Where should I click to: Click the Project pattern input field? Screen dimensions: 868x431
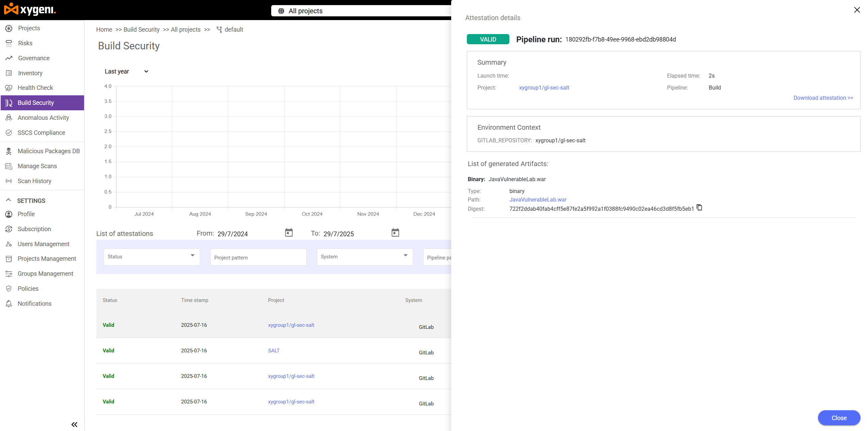pyautogui.click(x=258, y=257)
